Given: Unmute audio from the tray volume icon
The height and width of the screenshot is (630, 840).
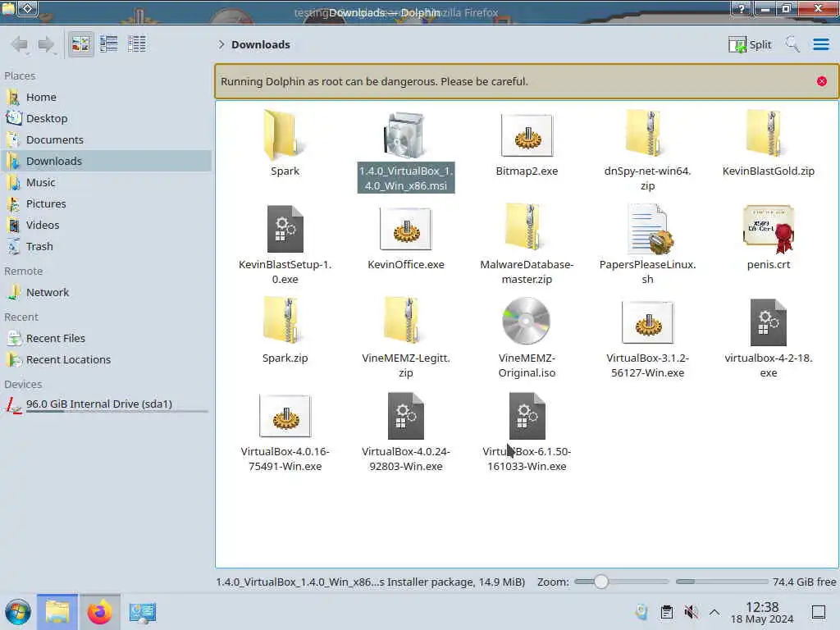Looking at the screenshot, I should point(691,612).
